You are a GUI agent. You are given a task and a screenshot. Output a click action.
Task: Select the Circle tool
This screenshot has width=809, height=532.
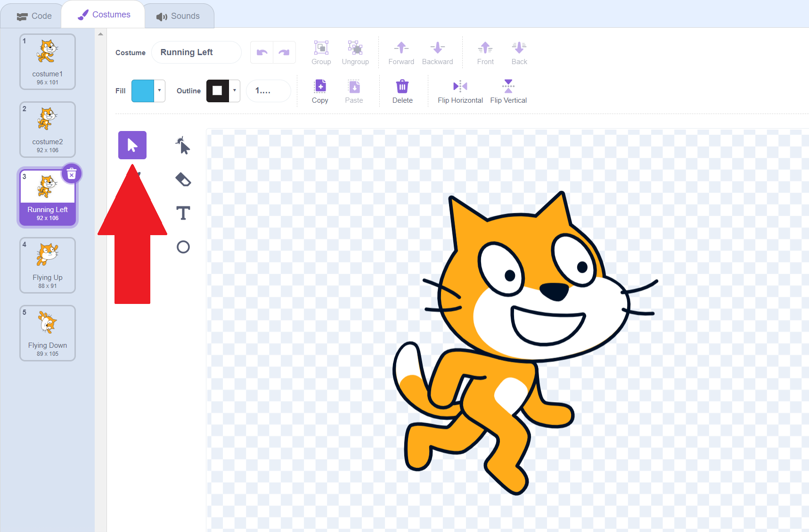tap(183, 247)
